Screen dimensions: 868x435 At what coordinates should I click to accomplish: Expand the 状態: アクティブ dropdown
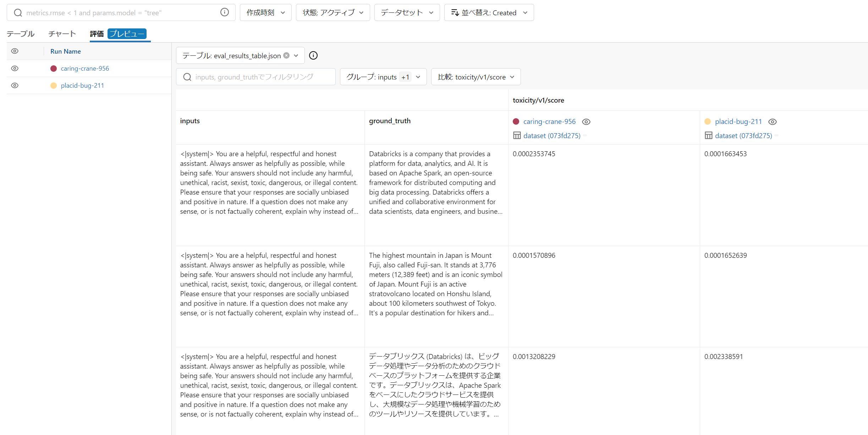coord(333,13)
